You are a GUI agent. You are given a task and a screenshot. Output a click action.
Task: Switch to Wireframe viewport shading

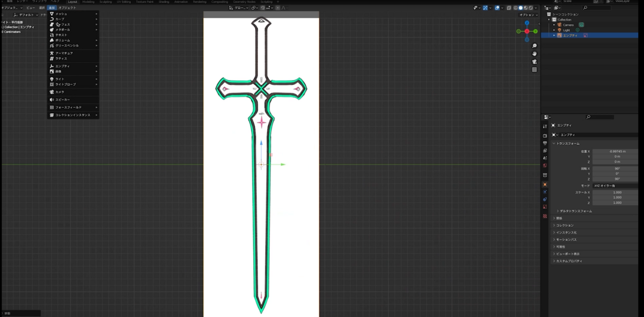pos(516,8)
